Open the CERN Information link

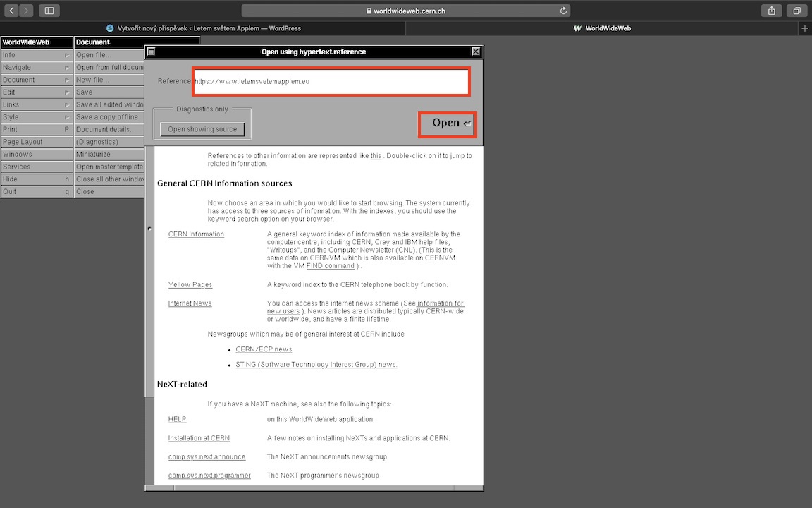[x=196, y=234]
